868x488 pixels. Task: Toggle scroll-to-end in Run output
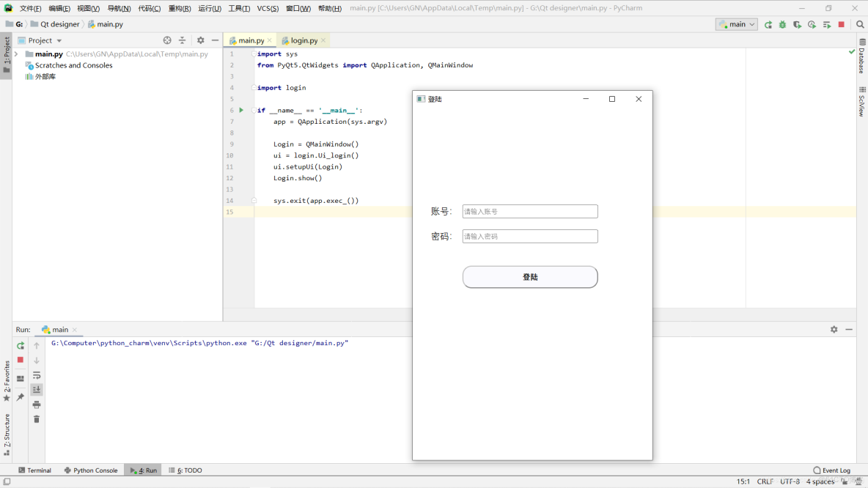click(x=37, y=388)
